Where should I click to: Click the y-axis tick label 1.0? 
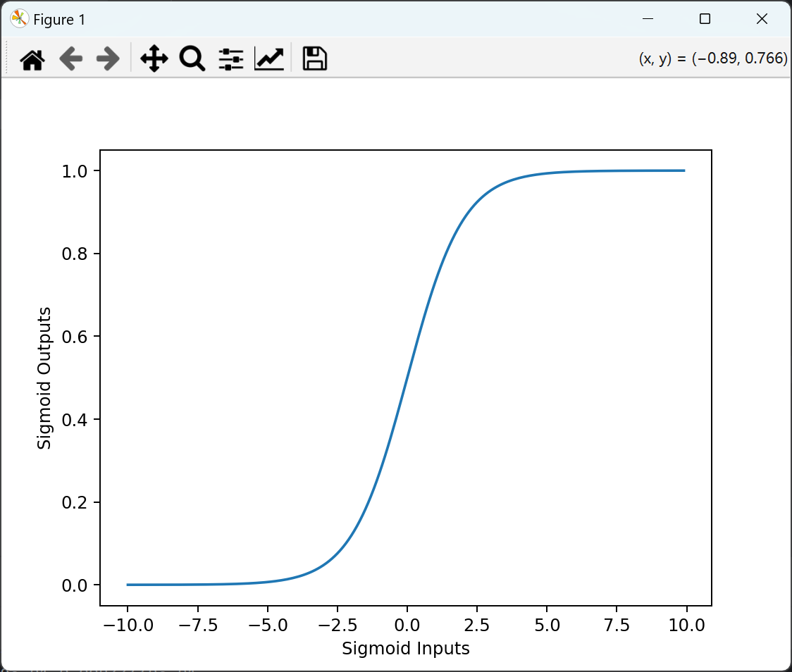click(75, 172)
